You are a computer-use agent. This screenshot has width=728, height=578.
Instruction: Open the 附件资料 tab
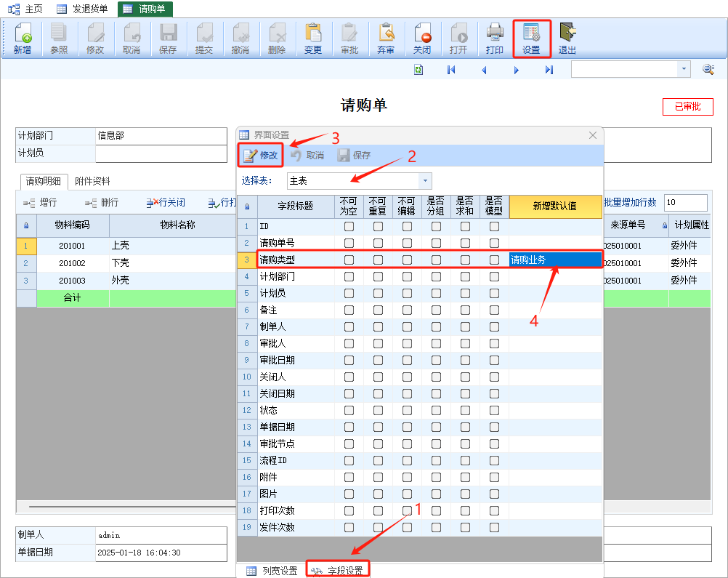[x=92, y=181]
